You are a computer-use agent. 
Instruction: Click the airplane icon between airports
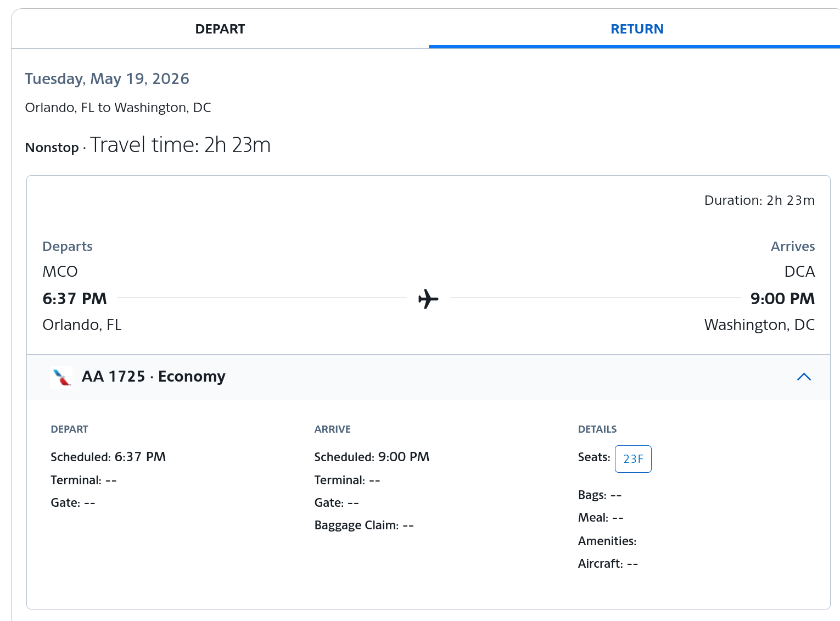428,299
